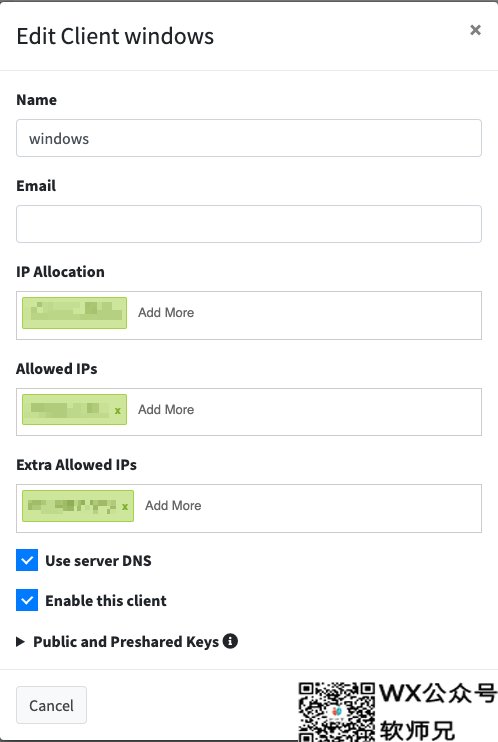Expand Public and Preshared Keys triangle
This screenshot has height=742, width=498.
coord(20,642)
